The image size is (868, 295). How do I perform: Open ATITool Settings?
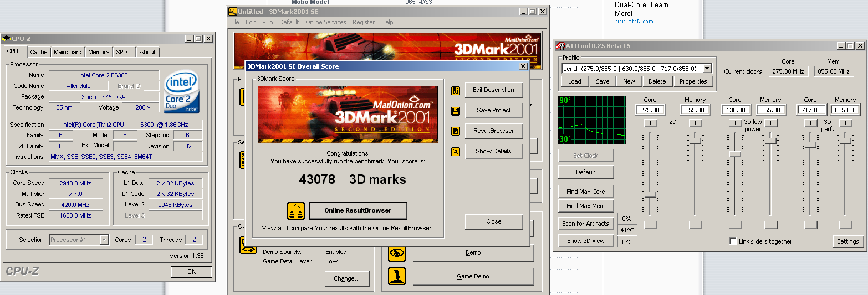[847, 241]
